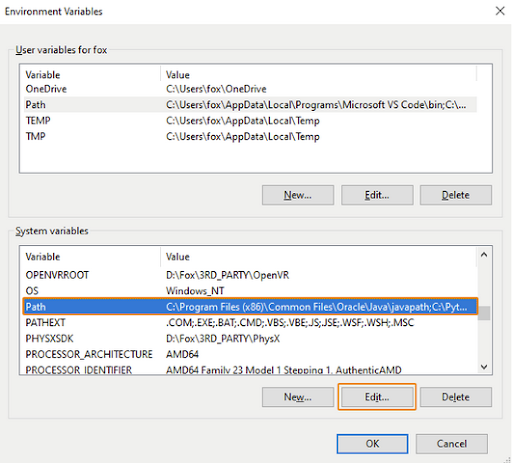The image size is (512, 463).
Task: Select the TEMP user variable
Action: [x=250, y=120]
